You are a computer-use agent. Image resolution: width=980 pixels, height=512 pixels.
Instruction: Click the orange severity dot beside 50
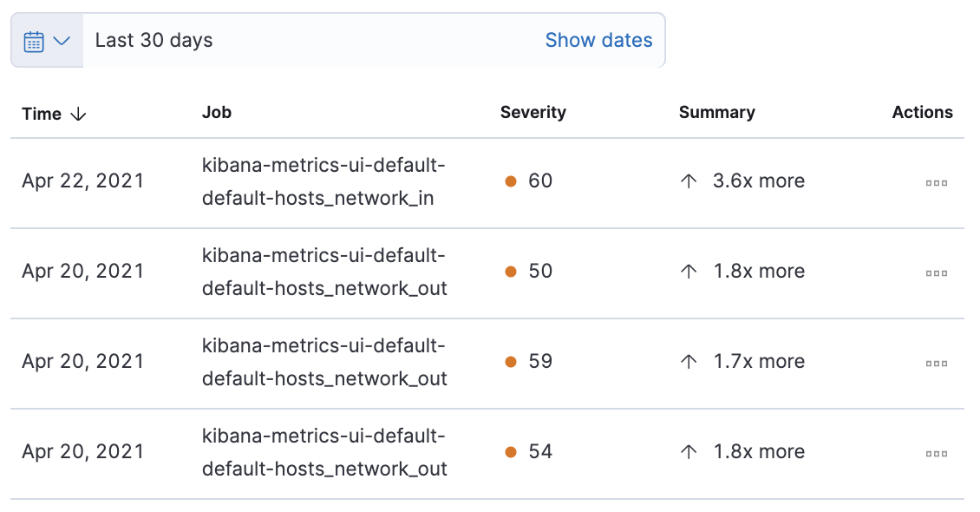tap(511, 272)
